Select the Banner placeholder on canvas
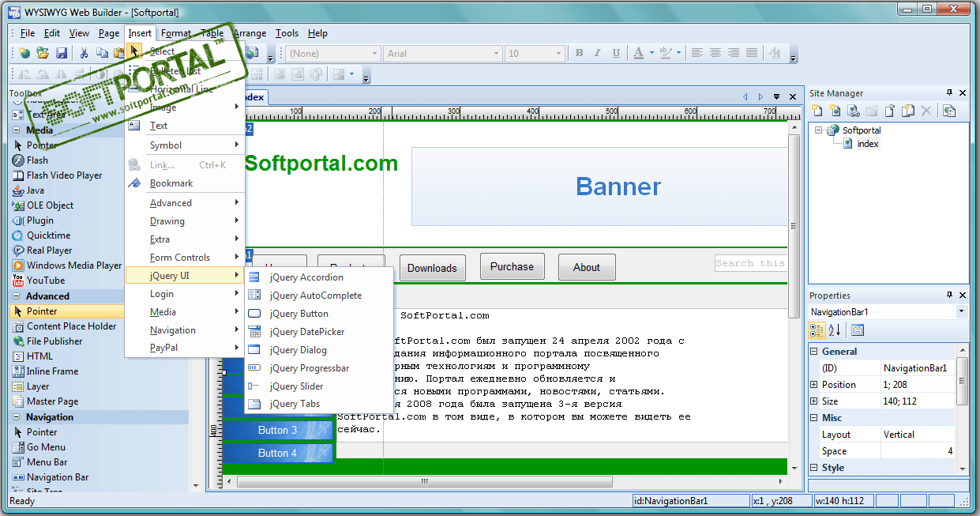This screenshot has height=516, width=980. tap(599, 186)
